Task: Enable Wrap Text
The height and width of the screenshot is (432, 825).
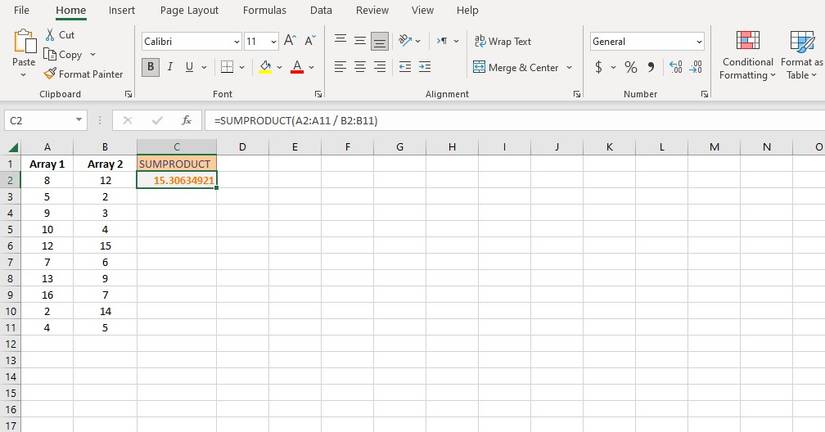Action: pos(502,41)
